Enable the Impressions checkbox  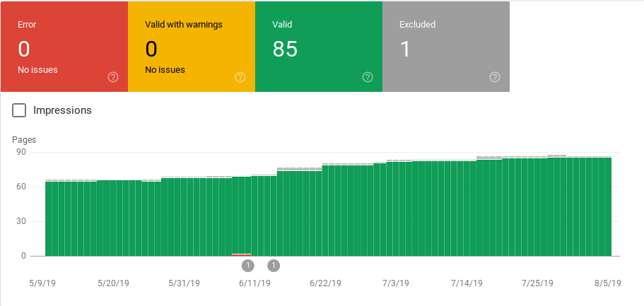point(20,110)
